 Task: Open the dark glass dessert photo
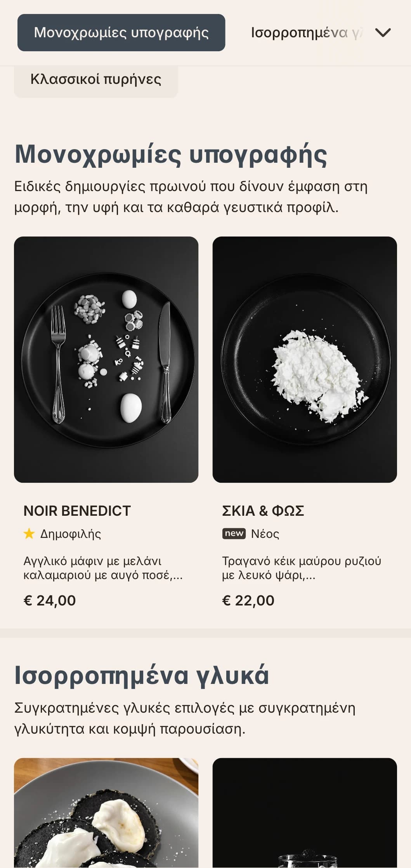tap(305, 813)
